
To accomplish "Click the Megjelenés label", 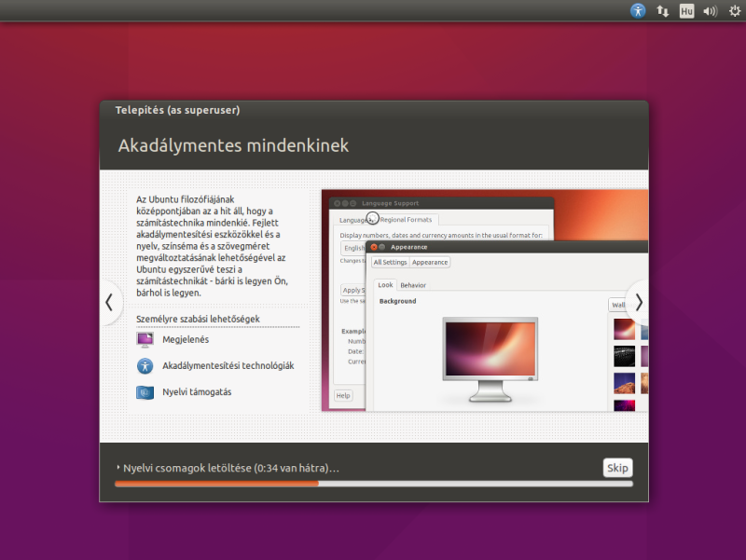I will point(186,339).
